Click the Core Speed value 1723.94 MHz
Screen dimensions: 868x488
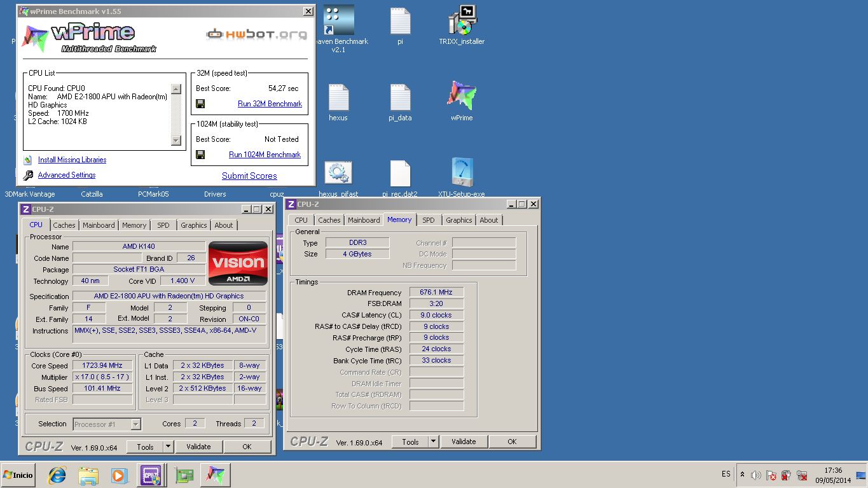click(102, 365)
